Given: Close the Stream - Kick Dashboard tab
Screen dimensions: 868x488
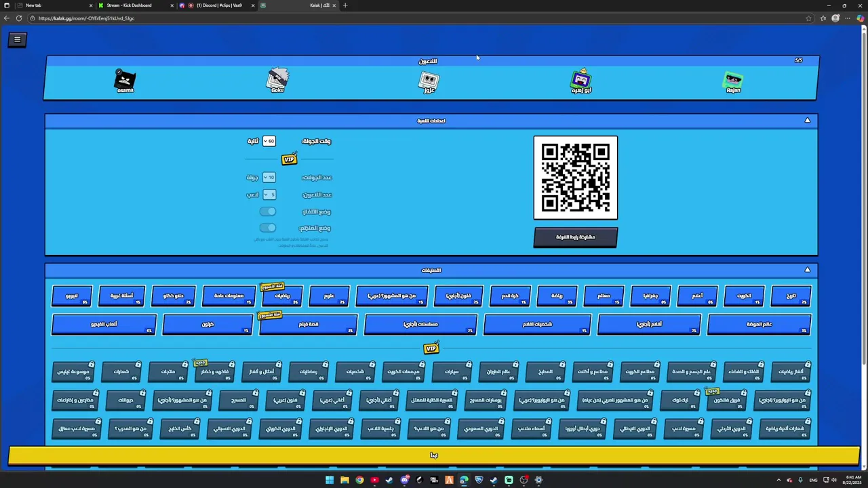Looking at the screenshot, I should tap(172, 5).
